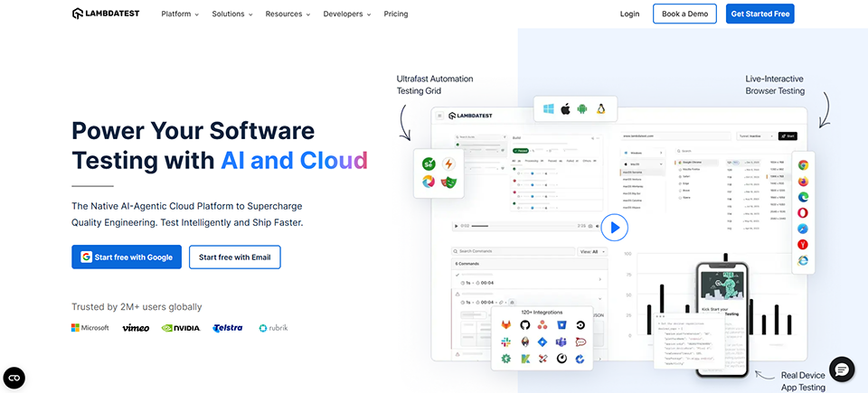Viewport: 868px width, 393px height.
Task: Expand the Solutions menu
Action: (232, 14)
